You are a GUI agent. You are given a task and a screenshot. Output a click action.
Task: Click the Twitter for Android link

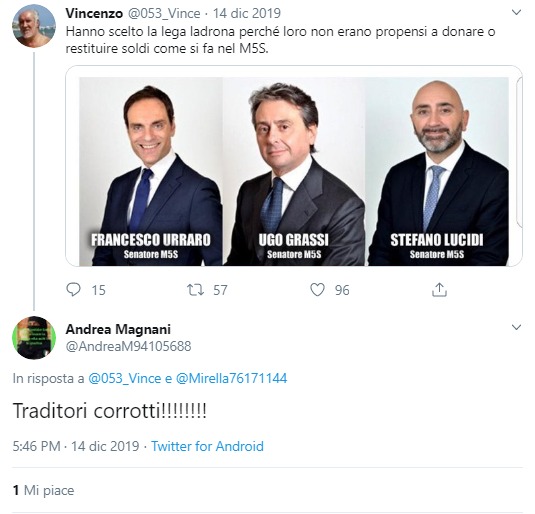pyautogui.click(x=207, y=446)
